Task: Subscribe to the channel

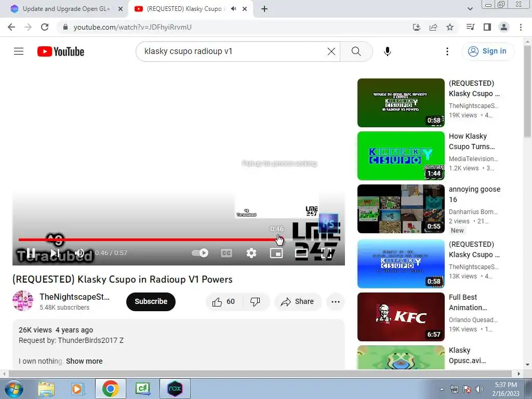Action: coord(151,301)
